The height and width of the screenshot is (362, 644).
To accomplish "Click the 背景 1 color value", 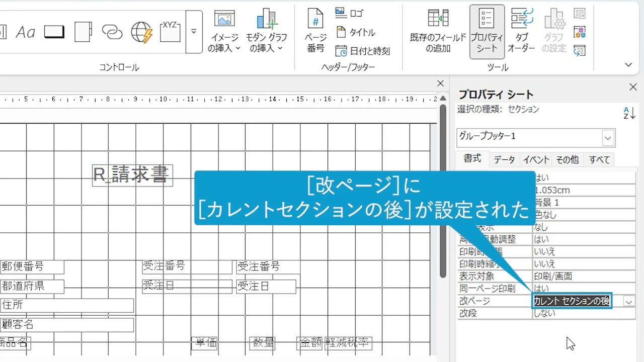I will click(x=585, y=203).
